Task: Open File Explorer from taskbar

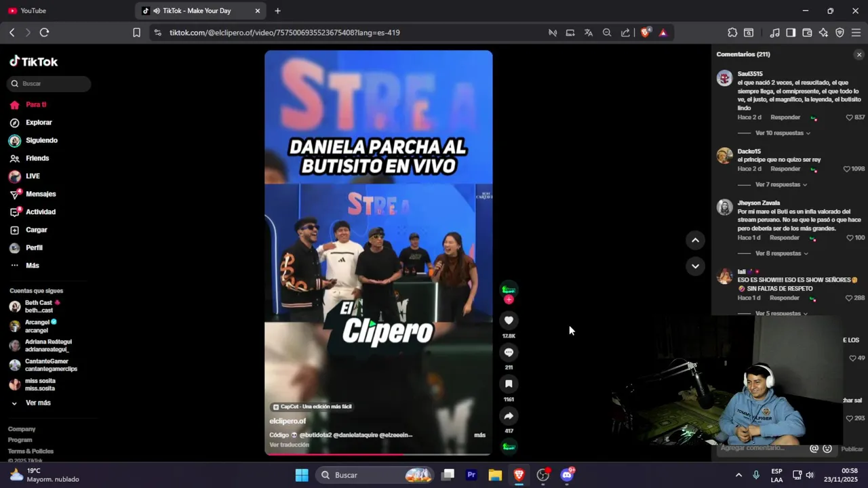Action: 495,475
